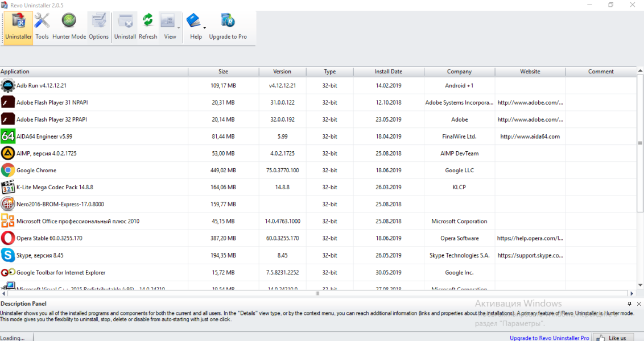Close the Description Panel
Image resolution: width=644 pixels, height=341 pixels.
[638, 304]
